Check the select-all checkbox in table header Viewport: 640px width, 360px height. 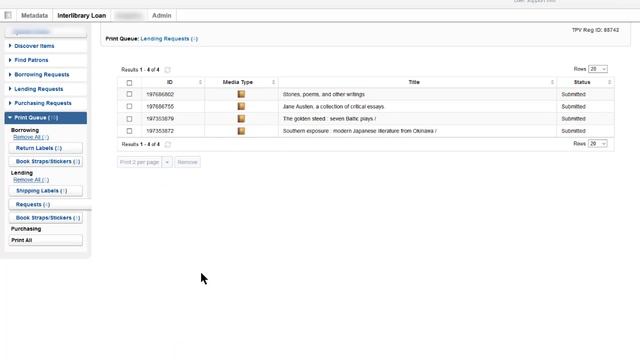(x=129, y=83)
